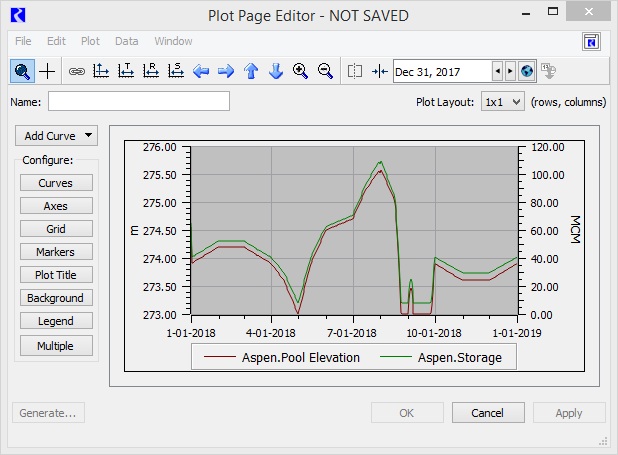Open the Legend configuration
Screen dimensions: 618x455
tap(56, 321)
